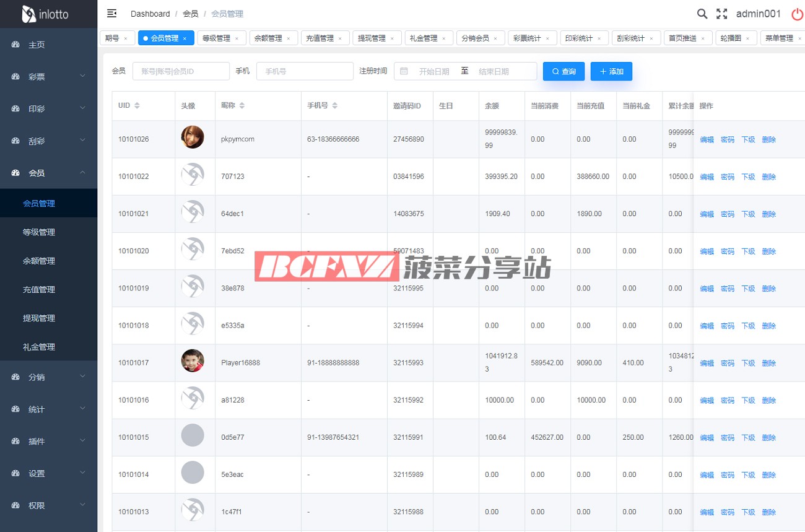
Task: Open admin001 user dropdown
Action: 758,14
